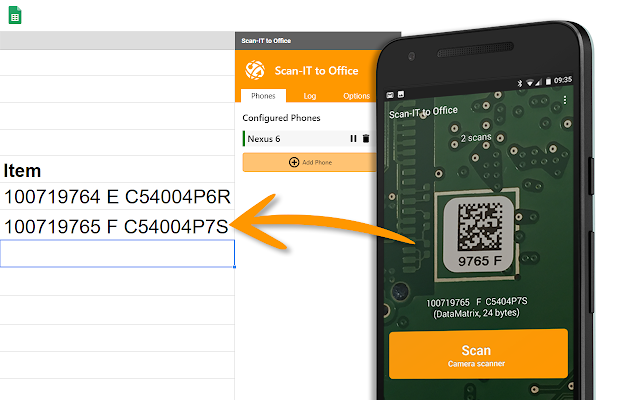Tap the Scan-IT to Office title on phone

tap(423, 112)
